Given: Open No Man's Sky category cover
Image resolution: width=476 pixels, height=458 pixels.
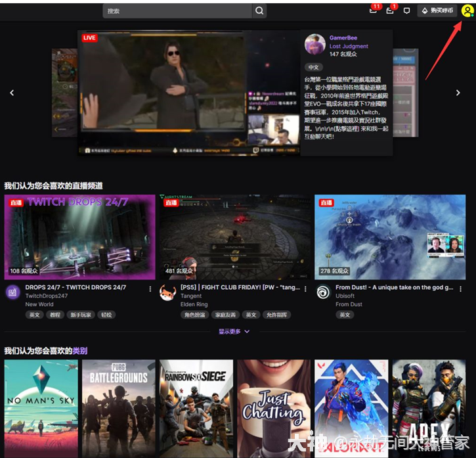Looking at the screenshot, I should click(41, 409).
